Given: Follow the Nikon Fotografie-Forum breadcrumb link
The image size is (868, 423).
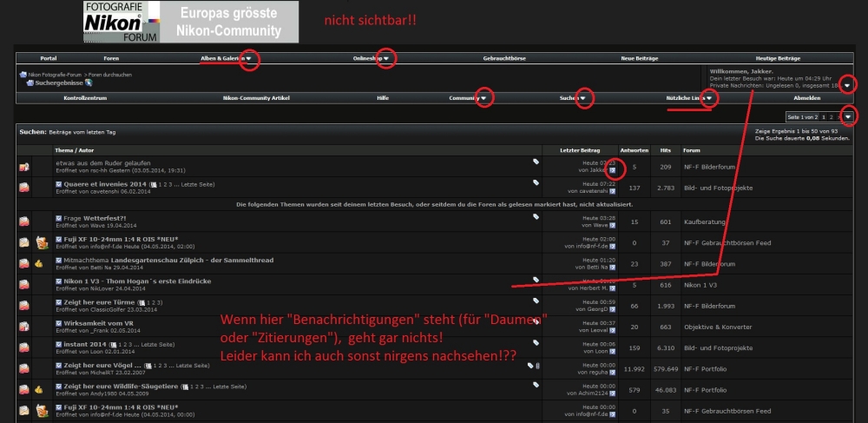Looking at the screenshot, I should click(x=55, y=75).
